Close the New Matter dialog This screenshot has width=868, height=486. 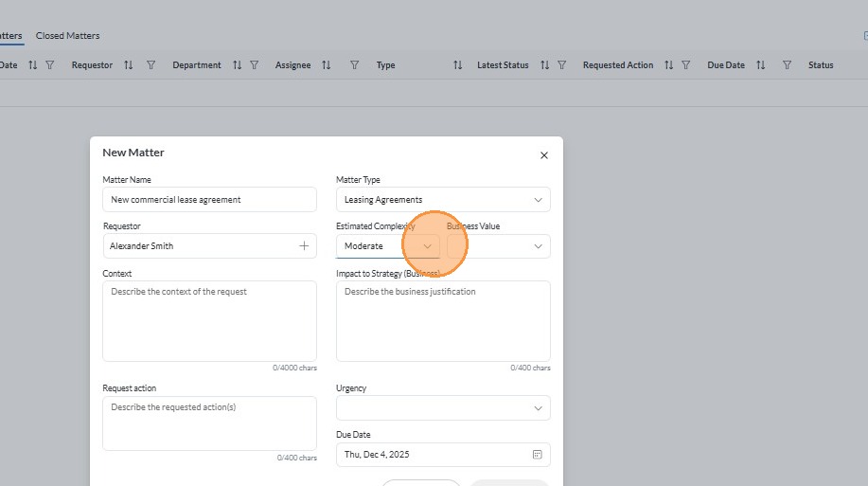543,155
